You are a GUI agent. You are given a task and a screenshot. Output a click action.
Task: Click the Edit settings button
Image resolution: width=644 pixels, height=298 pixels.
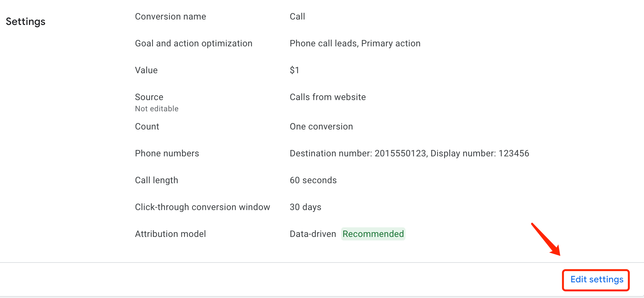click(x=597, y=280)
